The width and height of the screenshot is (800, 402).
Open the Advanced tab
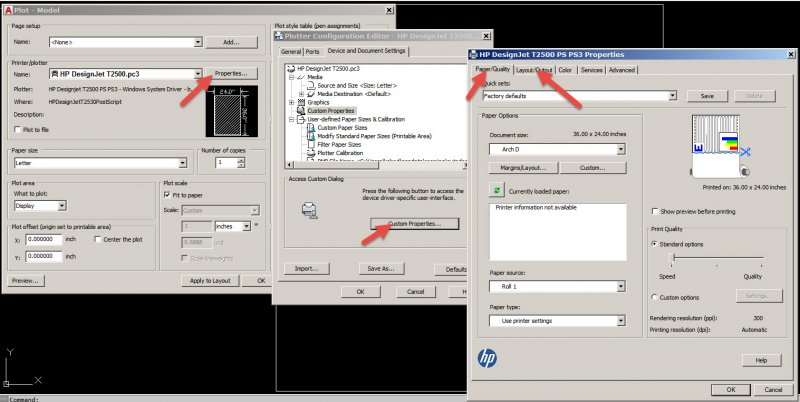tap(622, 70)
